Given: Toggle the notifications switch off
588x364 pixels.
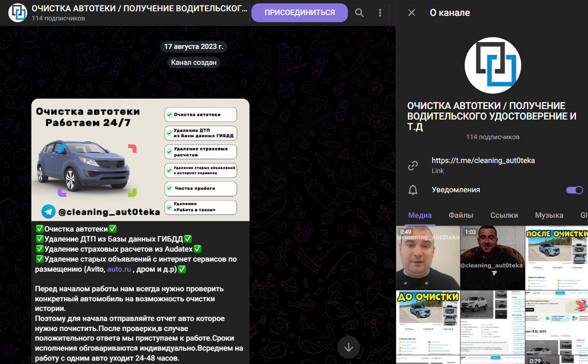Looking at the screenshot, I should 575,190.
